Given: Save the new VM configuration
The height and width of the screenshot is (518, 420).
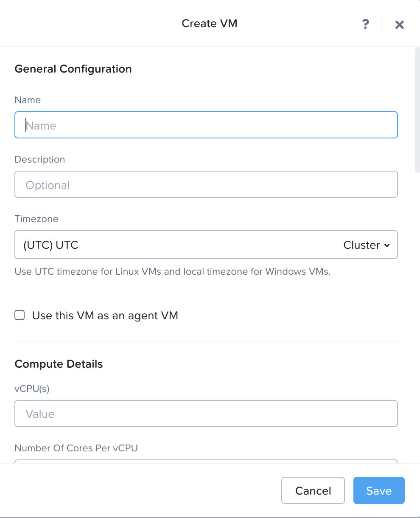Looking at the screenshot, I should (378, 491).
